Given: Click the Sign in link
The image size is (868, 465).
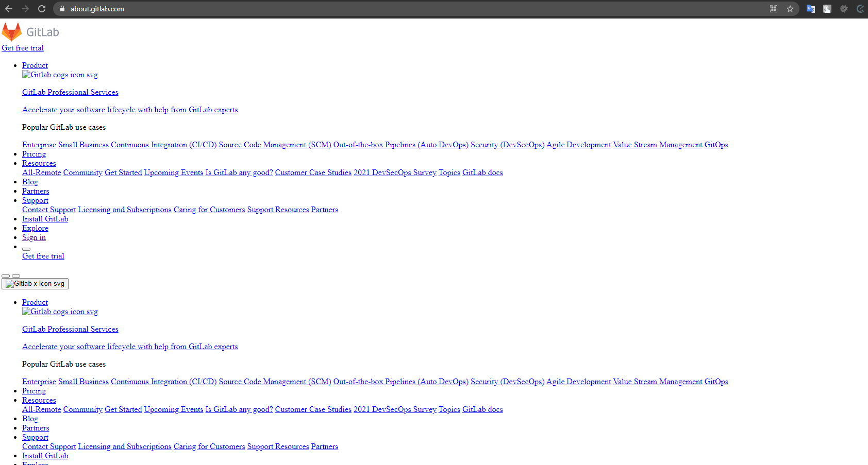Looking at the screenshot, I should (x=34, y=237).
